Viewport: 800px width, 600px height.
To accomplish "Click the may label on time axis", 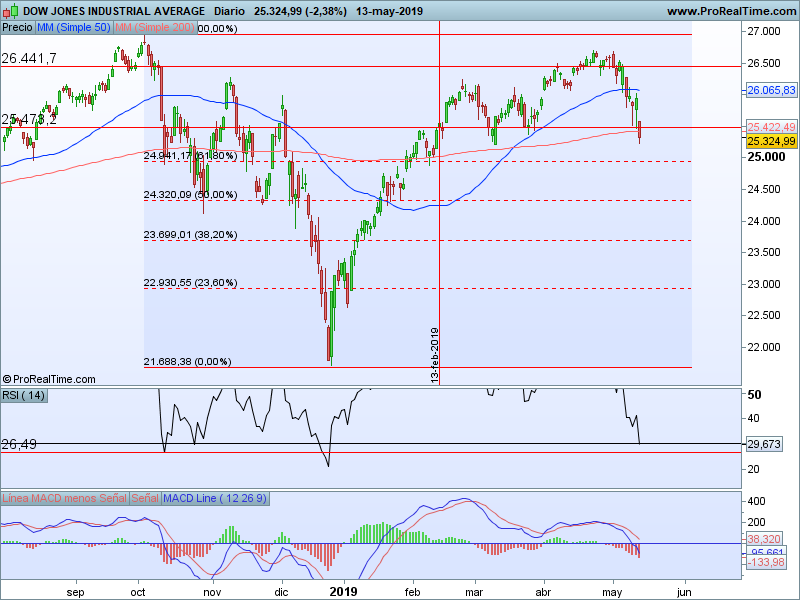I will (x=612, y=592).
